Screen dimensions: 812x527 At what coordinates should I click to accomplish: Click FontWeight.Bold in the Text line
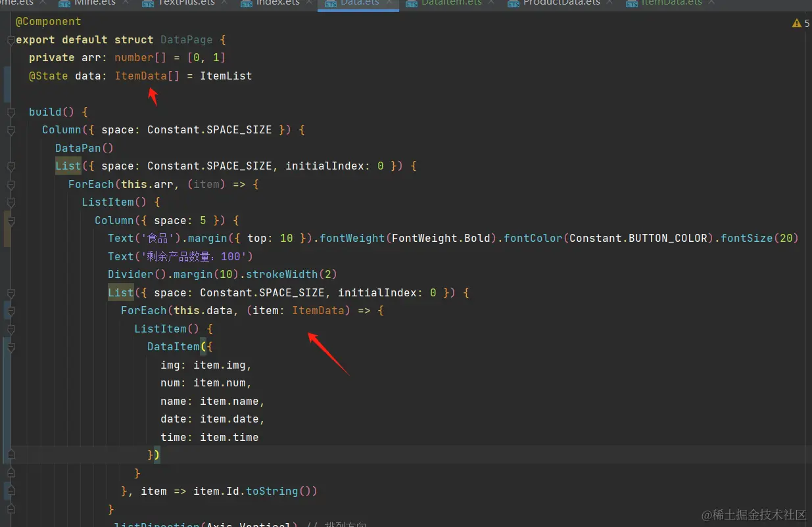tap(441, 238)
